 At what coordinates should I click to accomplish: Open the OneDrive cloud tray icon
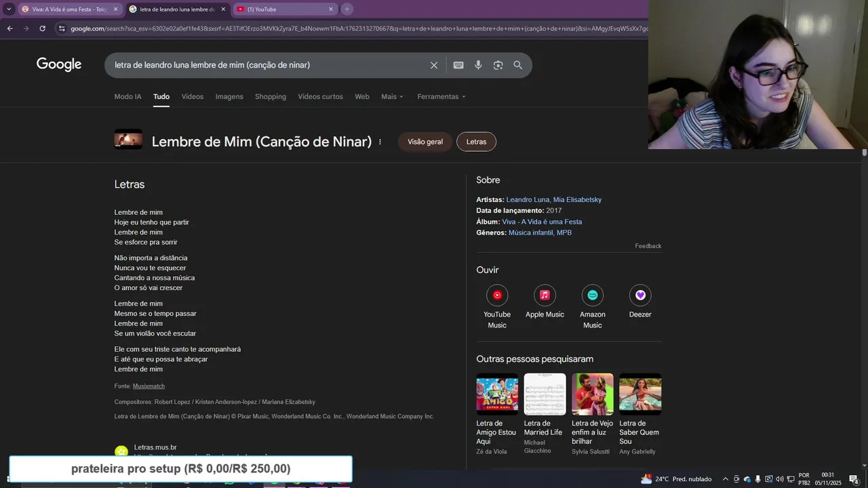[x=747, y=479]
